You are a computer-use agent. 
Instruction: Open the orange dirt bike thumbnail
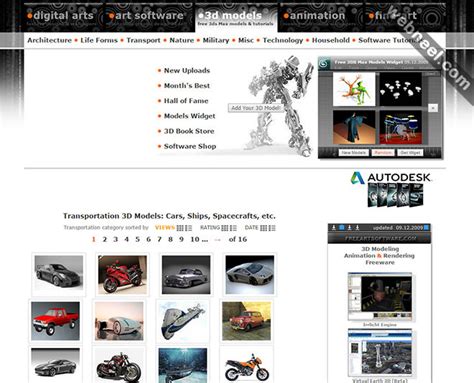[x=246, y=365]
